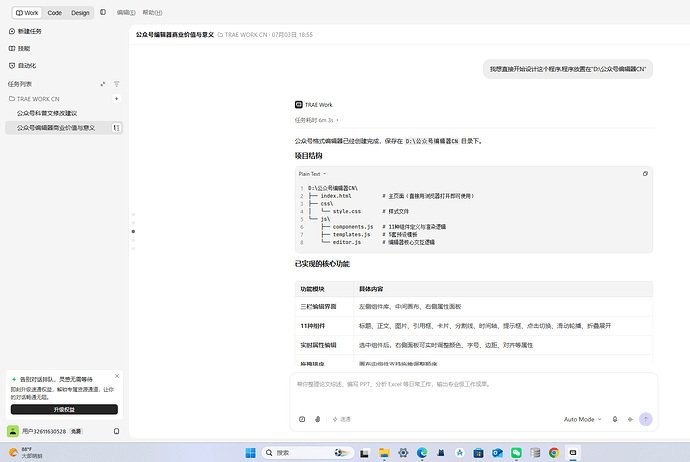Image resolution: width=690 pixels, height=462 pixels.
Task: Open the 技能 skills page
Action: point(19,48)
